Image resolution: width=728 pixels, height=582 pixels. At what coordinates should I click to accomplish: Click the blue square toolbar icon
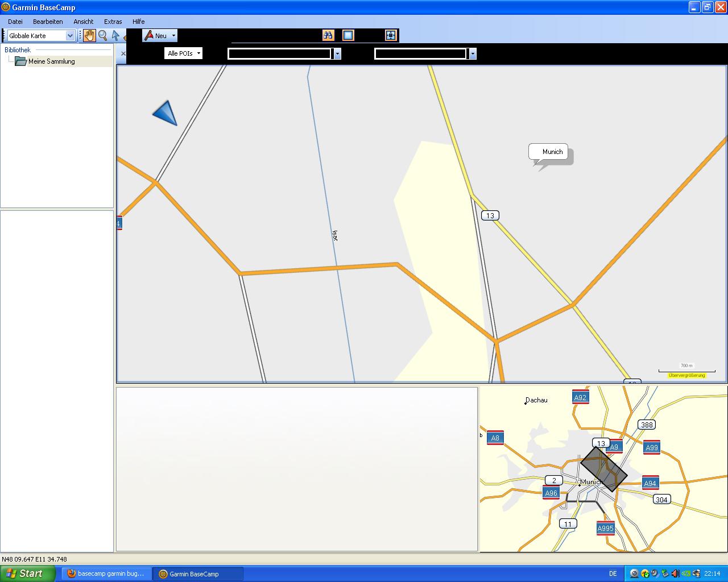[348, 35]
